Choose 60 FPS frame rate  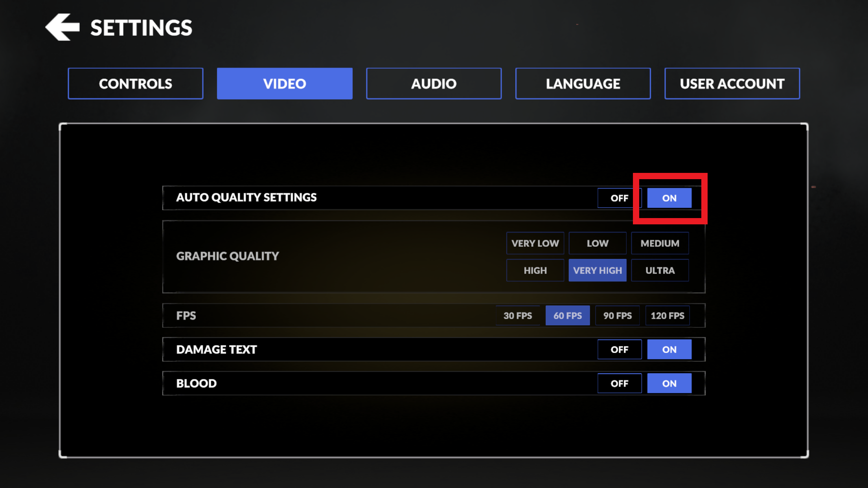point(567,316)
